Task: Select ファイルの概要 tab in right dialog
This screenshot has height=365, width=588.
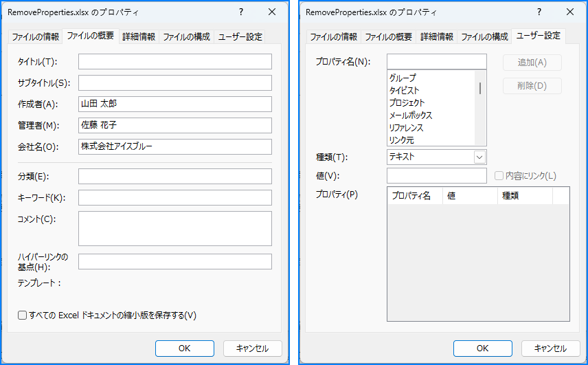Action: pyautogui.click(x=389, y=37)
